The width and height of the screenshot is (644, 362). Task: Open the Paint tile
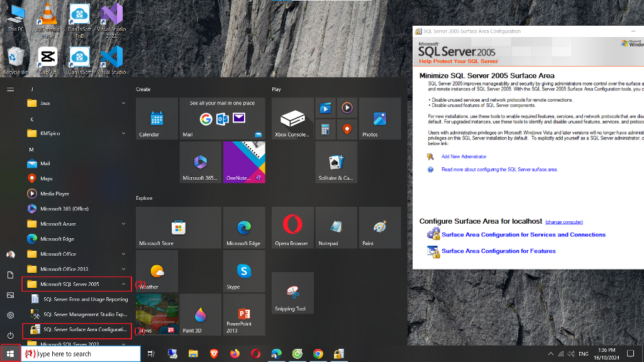(x=380, y=228)
